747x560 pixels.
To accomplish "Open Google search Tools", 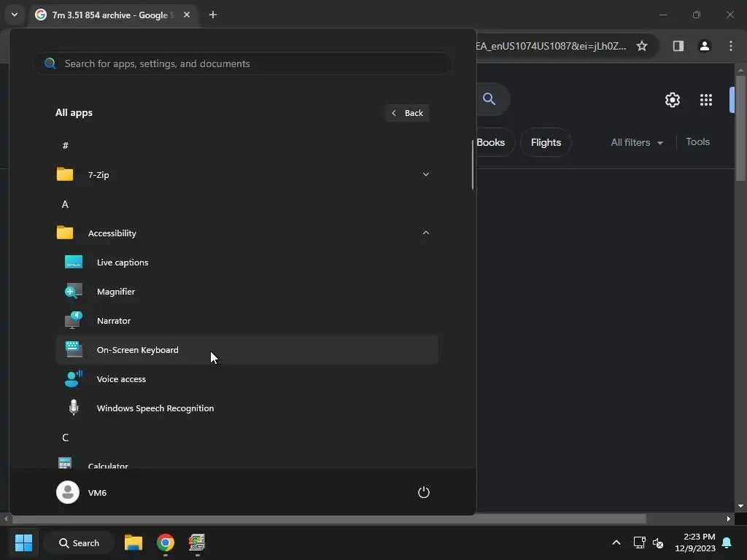I will point(697,141).
